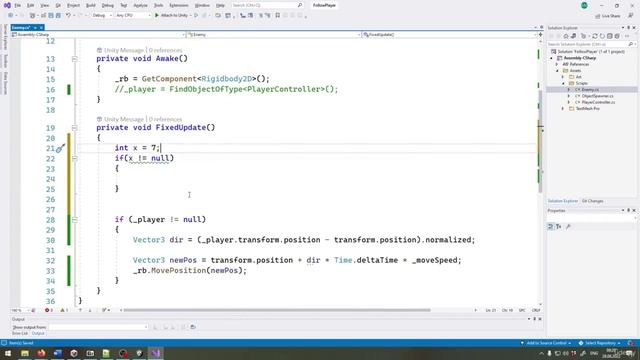Click Solution Explorer sync with active document icon
This screenshot has height=360, width=640.
pos(595,36)
